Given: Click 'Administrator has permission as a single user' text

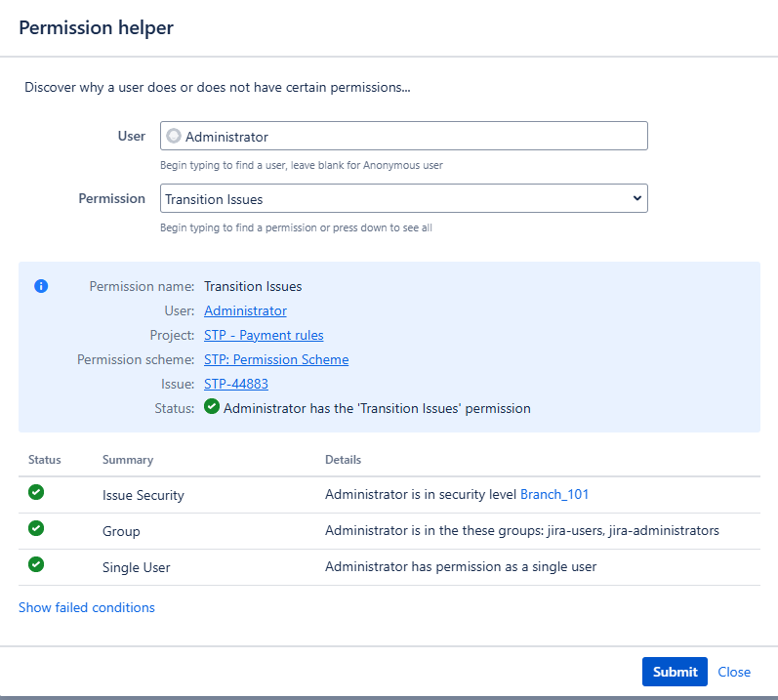Looking at the screenshot, I should coord(461,567).
